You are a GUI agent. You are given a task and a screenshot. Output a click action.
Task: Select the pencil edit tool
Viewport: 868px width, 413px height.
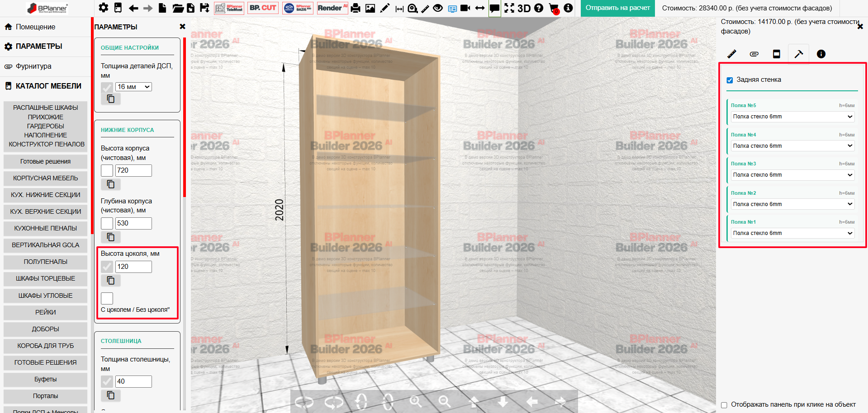click(384, 8)
